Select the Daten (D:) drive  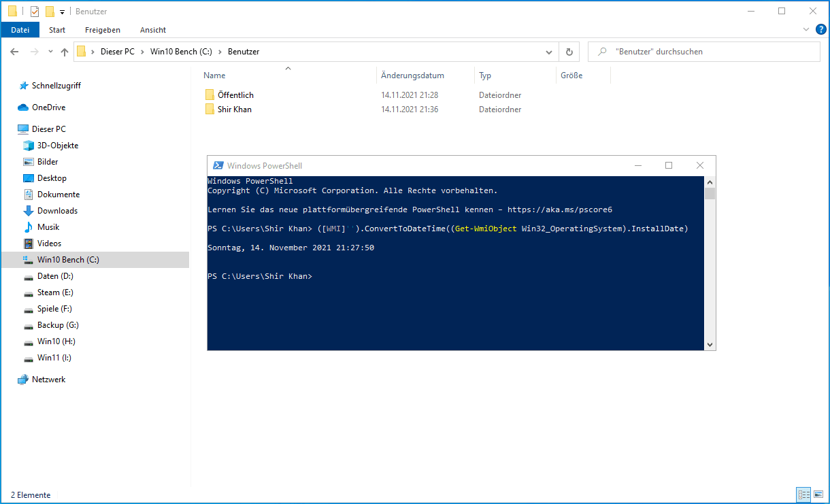tap(55, 276)
